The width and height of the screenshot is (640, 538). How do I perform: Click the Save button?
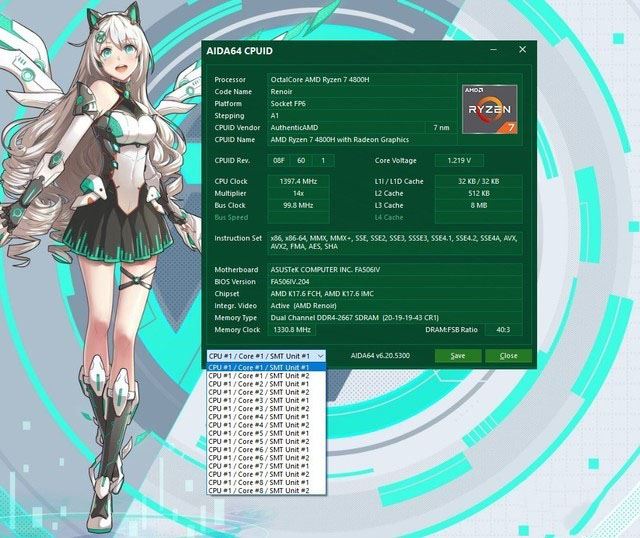[458, 356]
